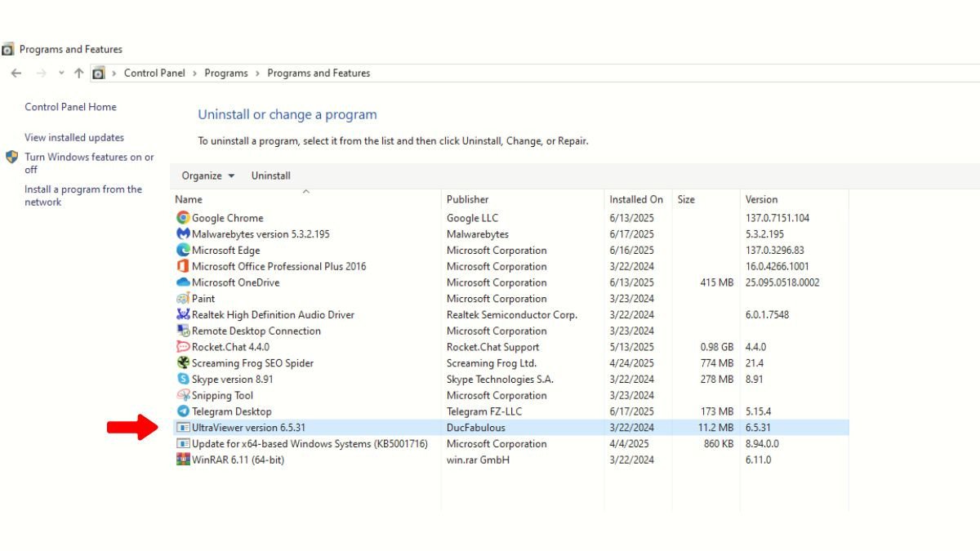Click the Rocket.Chat 4.4.0 icon
This screenshot has width=980, height=551.
[x=183, y=347]
